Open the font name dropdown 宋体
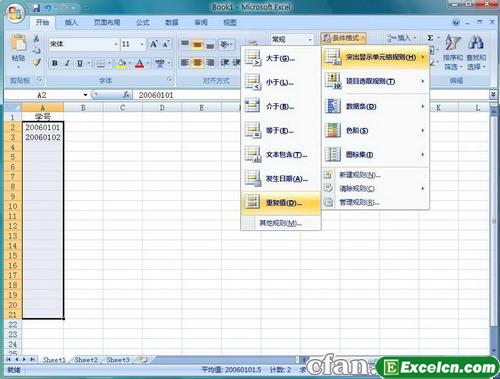The width and height of the screenshot is (500, 379). click(116, 44)
